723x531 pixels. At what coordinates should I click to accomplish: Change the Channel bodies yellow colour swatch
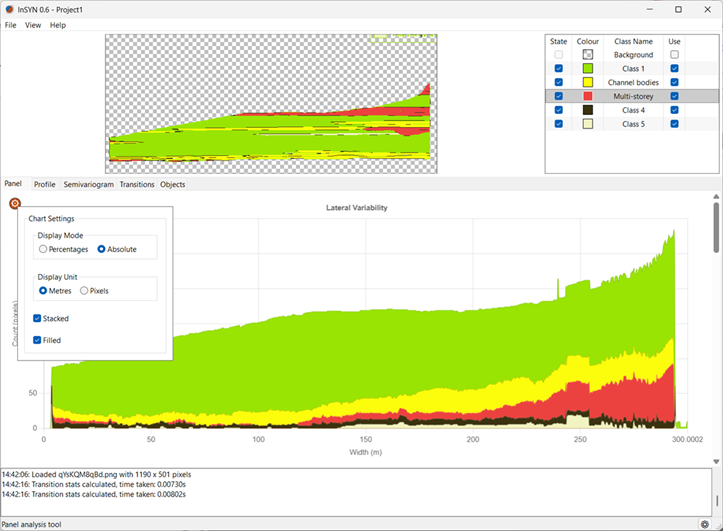tap(588, 82)
